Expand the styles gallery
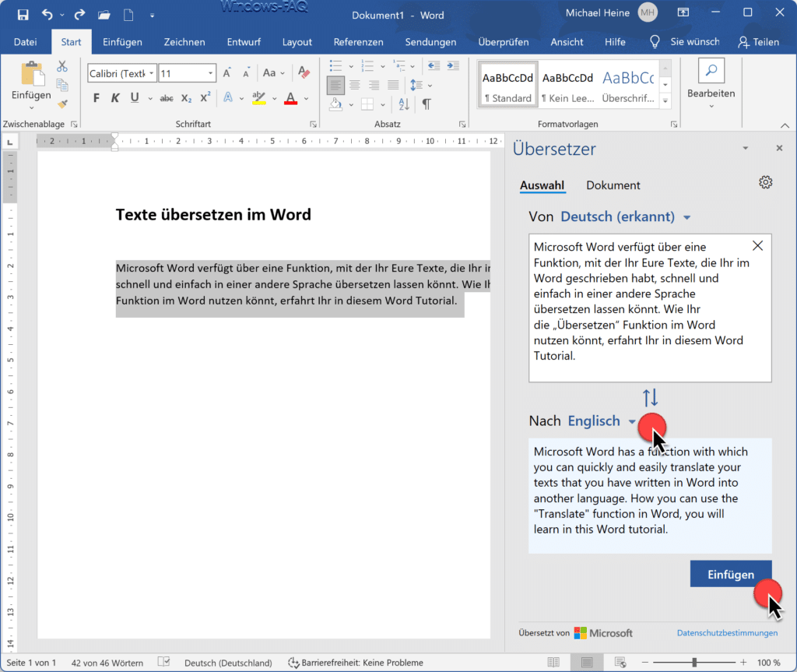This screenshot has width=797, height=672. [665, 100]
